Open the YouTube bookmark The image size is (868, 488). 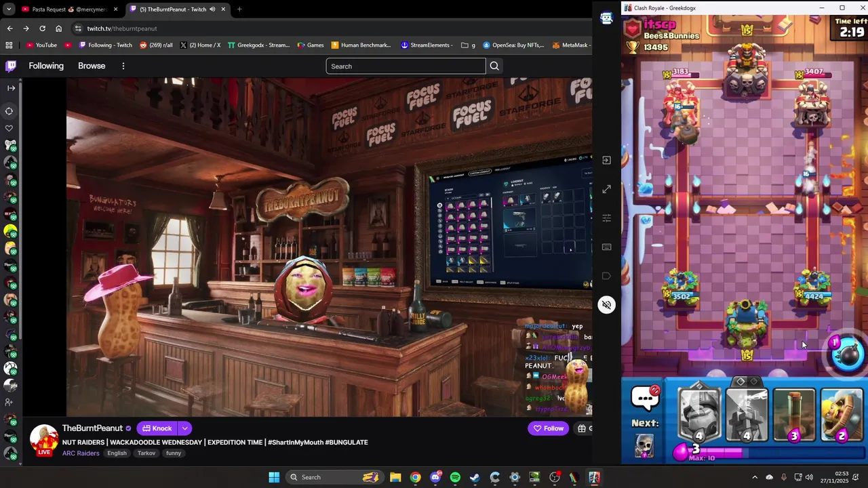point(41,45)
